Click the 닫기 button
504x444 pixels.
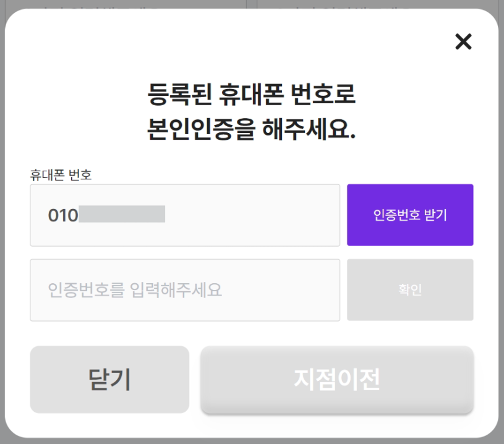(109, 379)
